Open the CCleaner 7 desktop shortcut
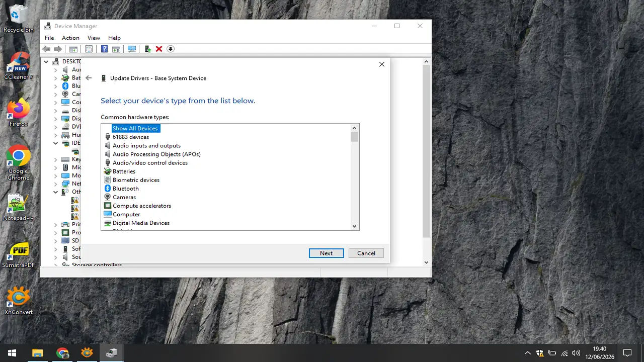Viewport: 644px width, 362px height. (19, 66)
